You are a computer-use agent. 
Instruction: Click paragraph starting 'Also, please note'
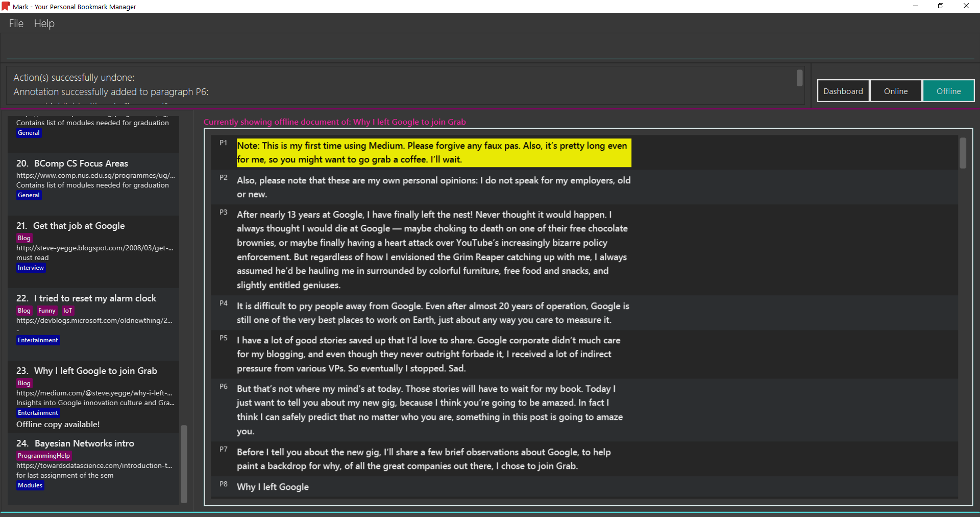click(x=434, y=187)
